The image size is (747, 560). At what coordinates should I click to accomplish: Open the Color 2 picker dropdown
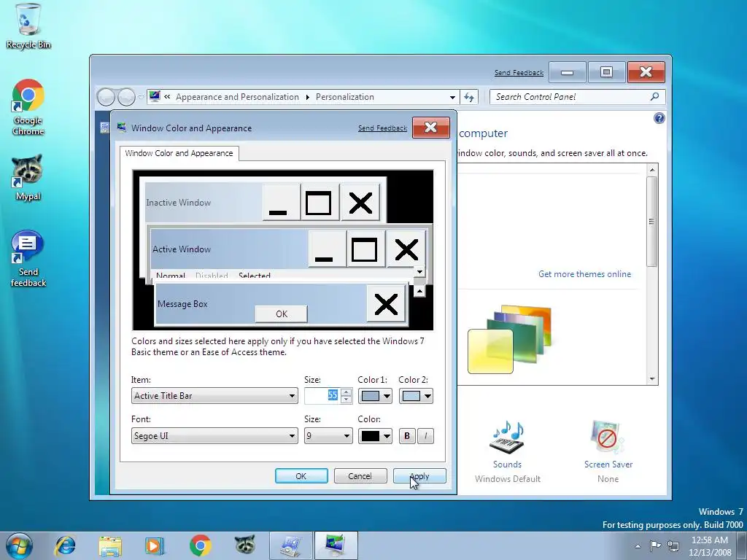click(x=416, y=396)
